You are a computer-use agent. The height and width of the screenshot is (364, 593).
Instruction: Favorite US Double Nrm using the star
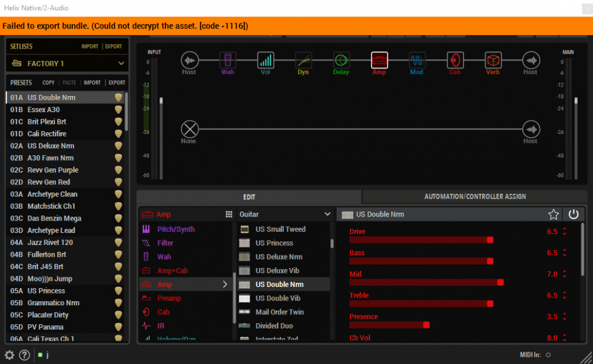coord(553,214)
